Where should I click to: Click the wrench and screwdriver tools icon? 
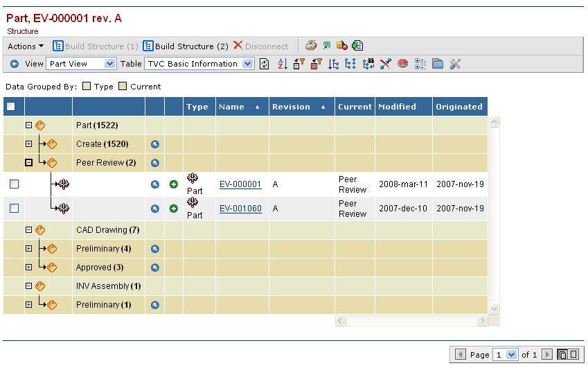[455, 64]
